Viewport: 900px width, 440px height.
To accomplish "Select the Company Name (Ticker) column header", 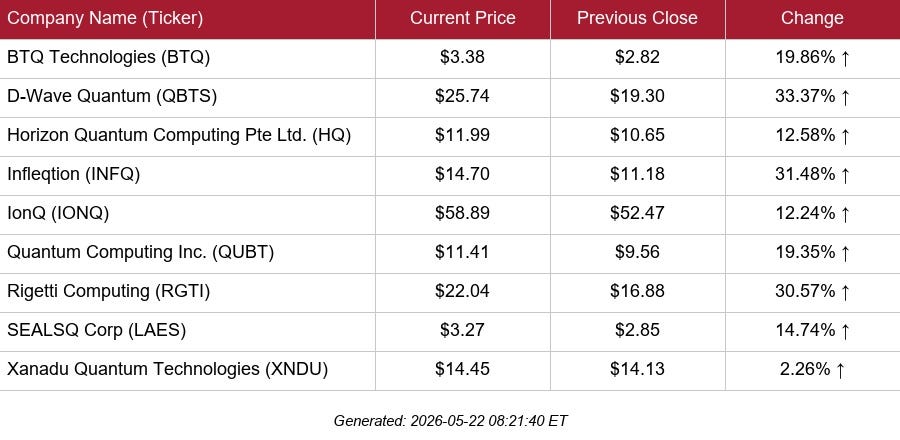I will coord(105,18).
